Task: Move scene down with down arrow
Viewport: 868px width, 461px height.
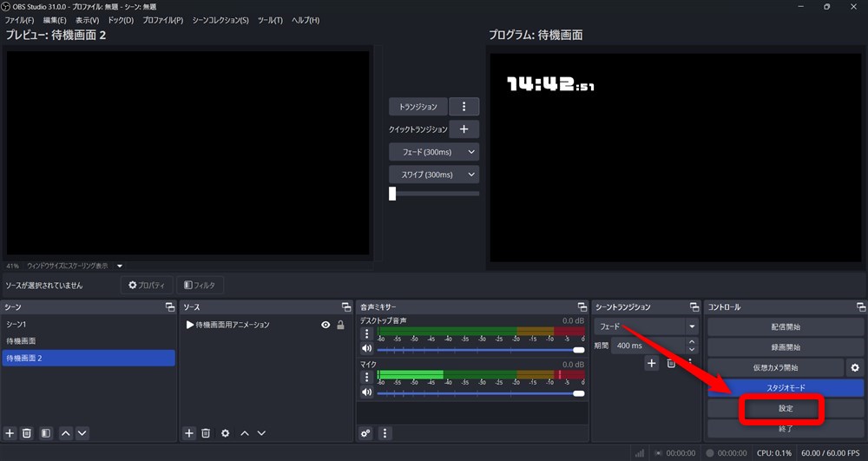Action: point(82,432)
